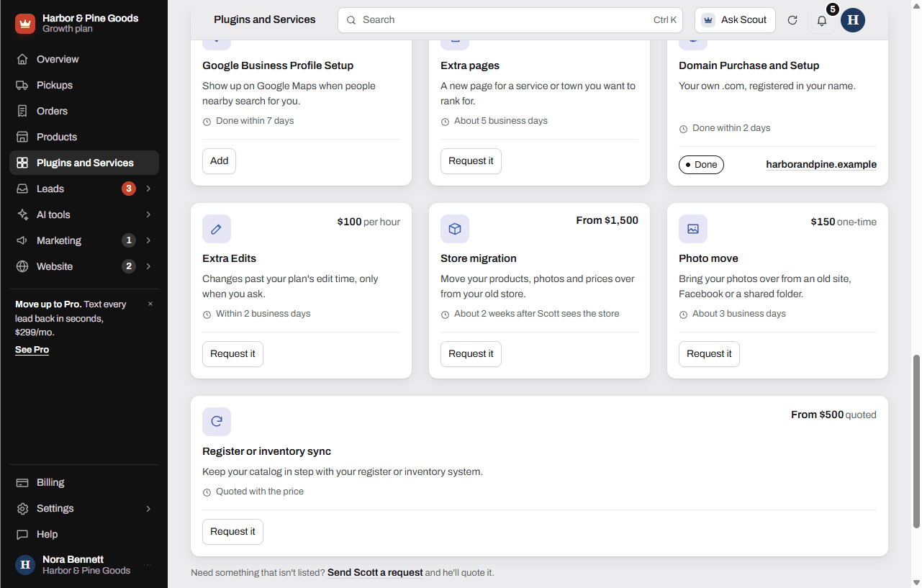Open the Orders section
Image resolution: width=922 pixels, height=588 pixels.
click(84, 111)
